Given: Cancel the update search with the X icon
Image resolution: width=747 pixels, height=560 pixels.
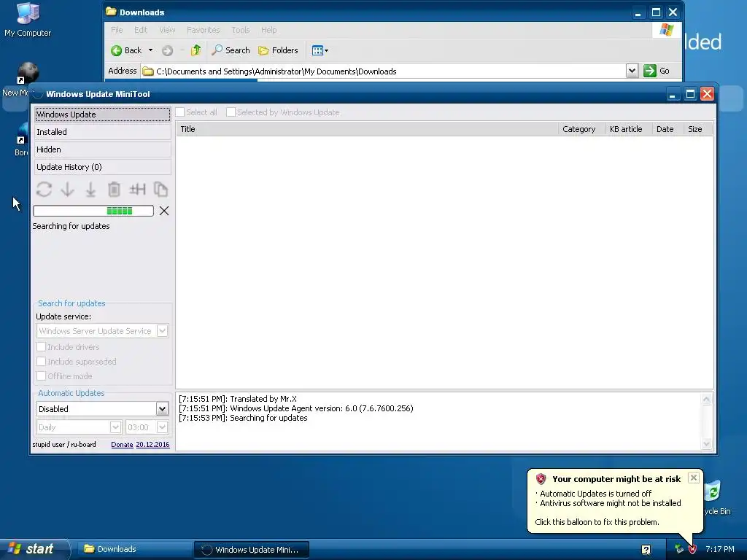Looking at the screenshot, I should pos(164,211).
